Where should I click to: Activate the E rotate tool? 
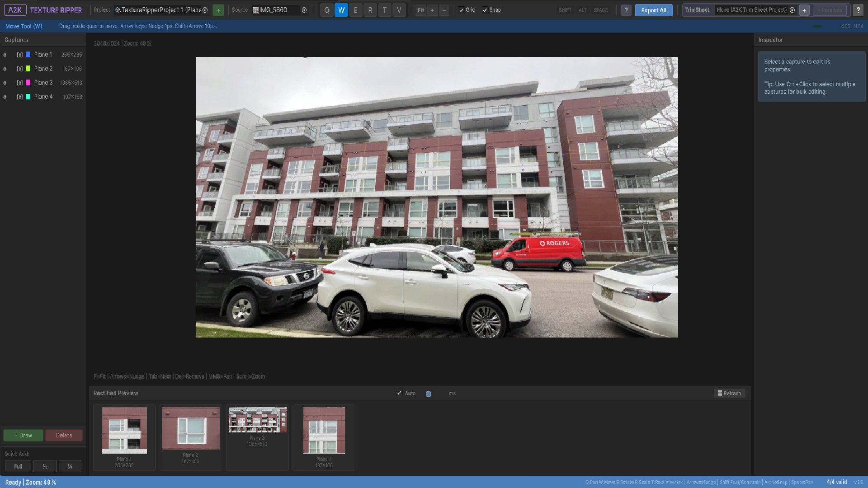pos(356,10)
